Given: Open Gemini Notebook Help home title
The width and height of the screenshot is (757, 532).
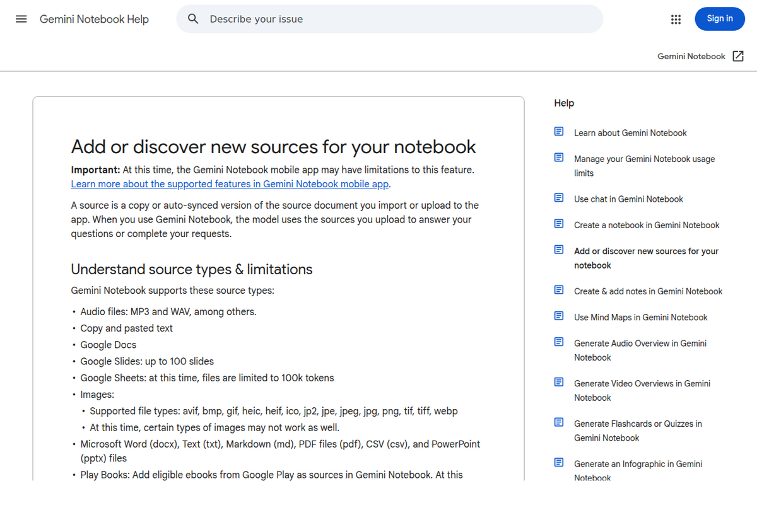Looking at the screenshot, I should point(94,19).
